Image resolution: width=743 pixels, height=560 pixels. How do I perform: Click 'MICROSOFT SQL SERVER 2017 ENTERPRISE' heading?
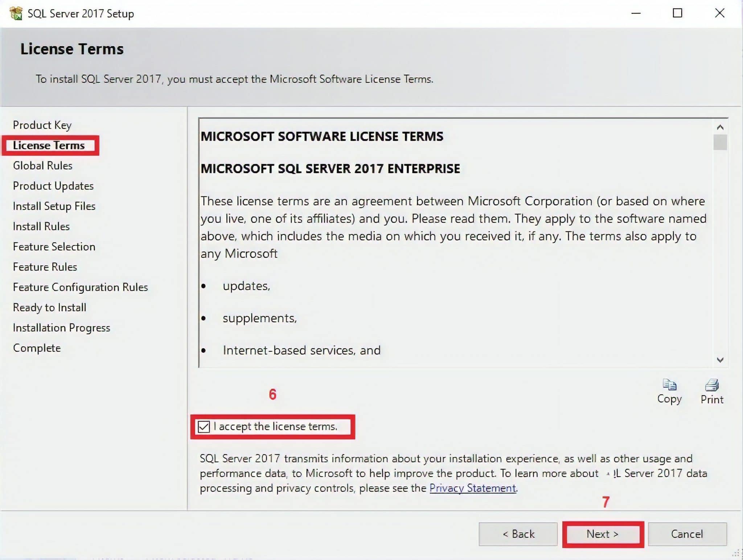tap(330, 169)
